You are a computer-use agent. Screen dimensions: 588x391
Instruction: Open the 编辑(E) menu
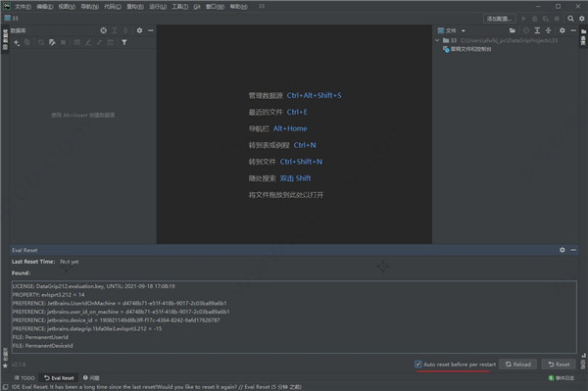pyautogui.click(x=45, y=7)
